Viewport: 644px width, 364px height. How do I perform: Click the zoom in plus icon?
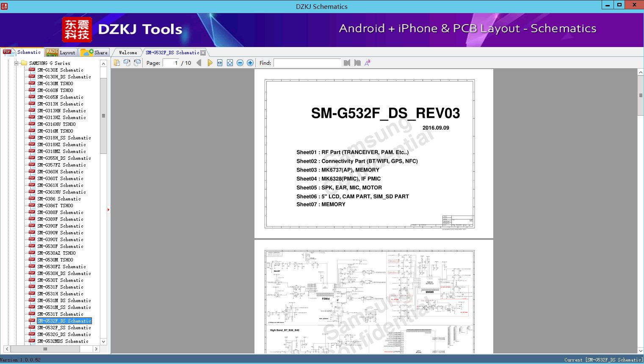tap(250, 63)
